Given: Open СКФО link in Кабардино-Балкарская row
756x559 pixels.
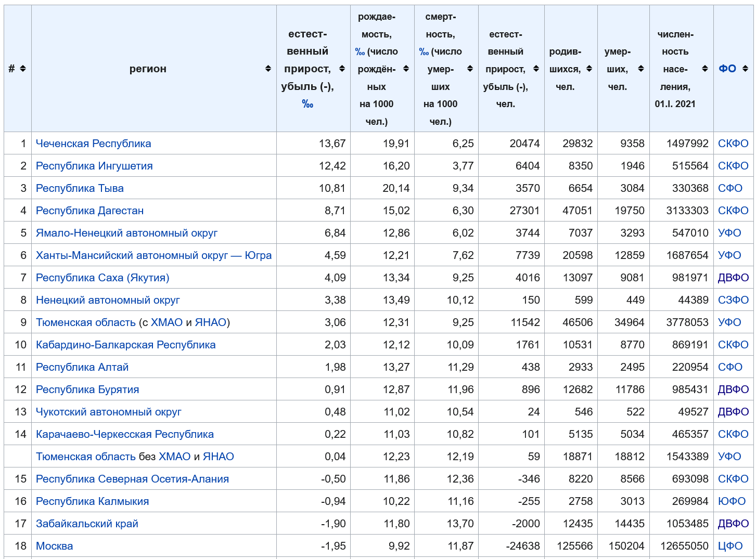Looking at the screenshot, I should coord(733,345).
